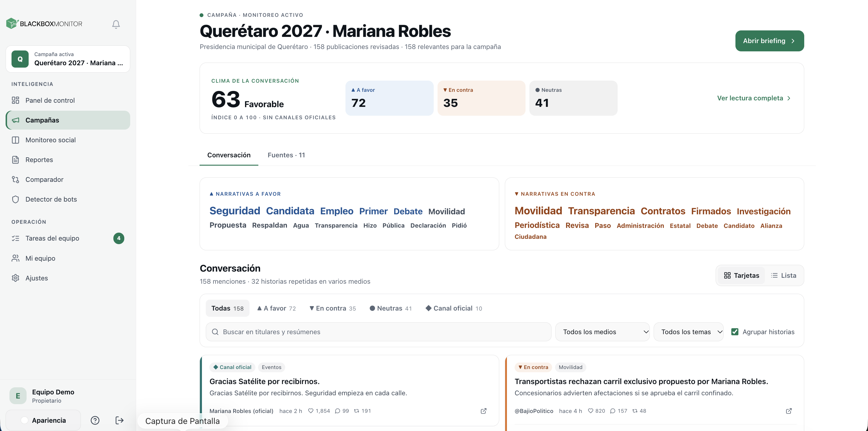Image resolution: width=868 pixels, height=431 pixels.
Task: Open external link on Gracias Satélite card
Action: (x=484, y=411)
